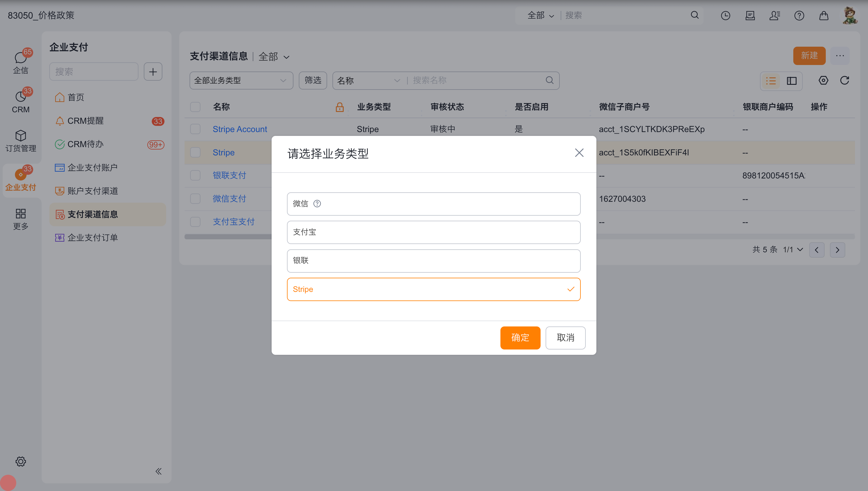Expand the 全部业务类型 dropdown
This screenshot has height=491, width=868.
241,81
